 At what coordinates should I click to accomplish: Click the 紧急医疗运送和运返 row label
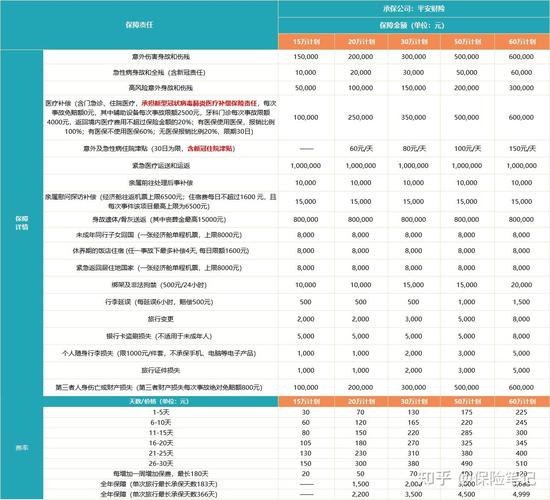pos(161,166)
